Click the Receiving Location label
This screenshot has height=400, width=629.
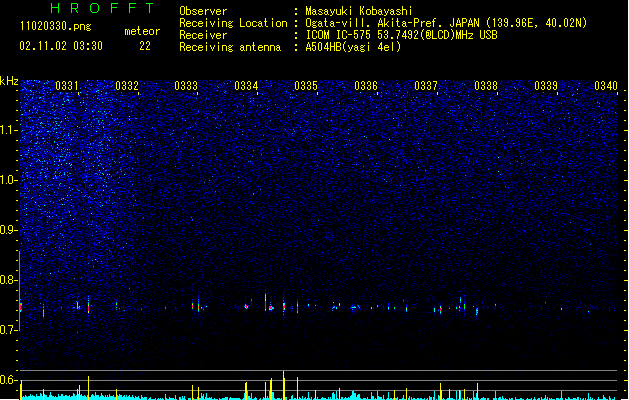[233, 23]
